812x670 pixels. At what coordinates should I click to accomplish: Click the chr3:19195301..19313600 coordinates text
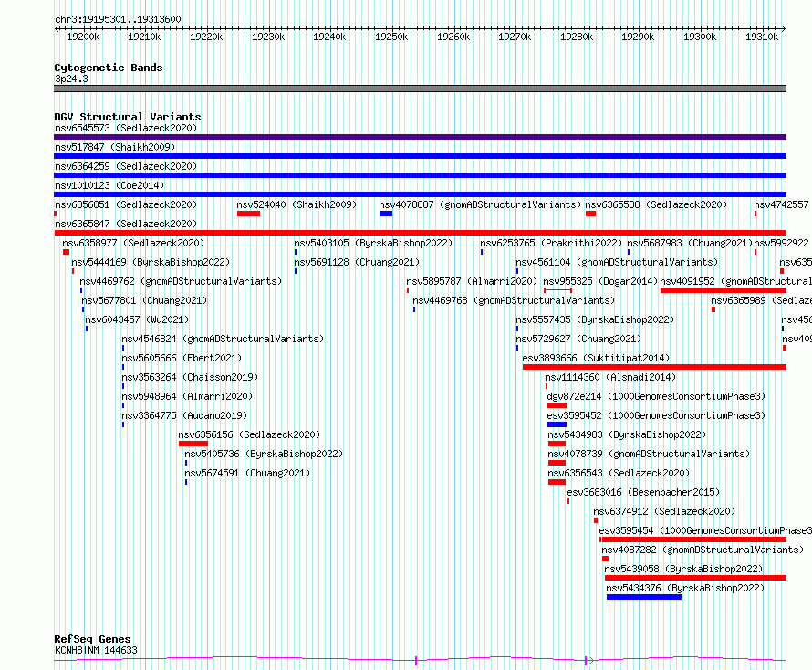point(118,20)
